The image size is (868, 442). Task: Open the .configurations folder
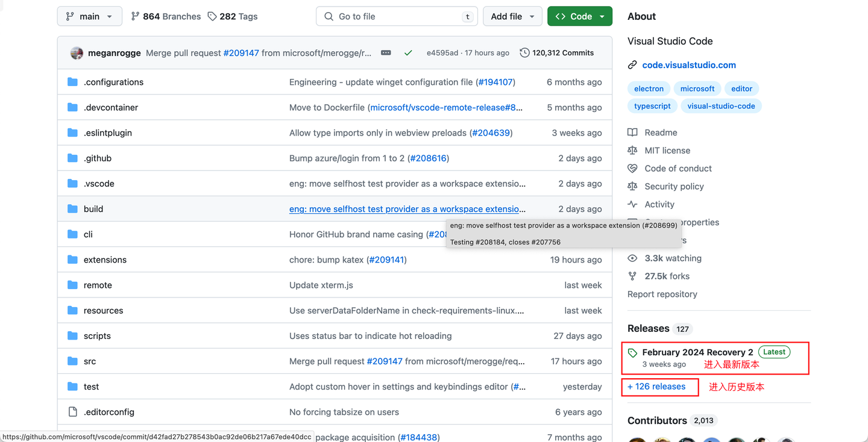(113, 82)
